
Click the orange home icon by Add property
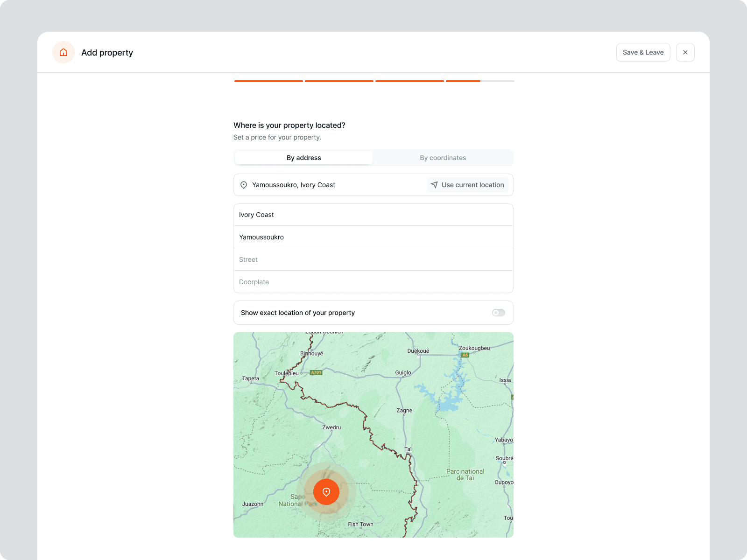pyautogui.click(x=63, y=52)
